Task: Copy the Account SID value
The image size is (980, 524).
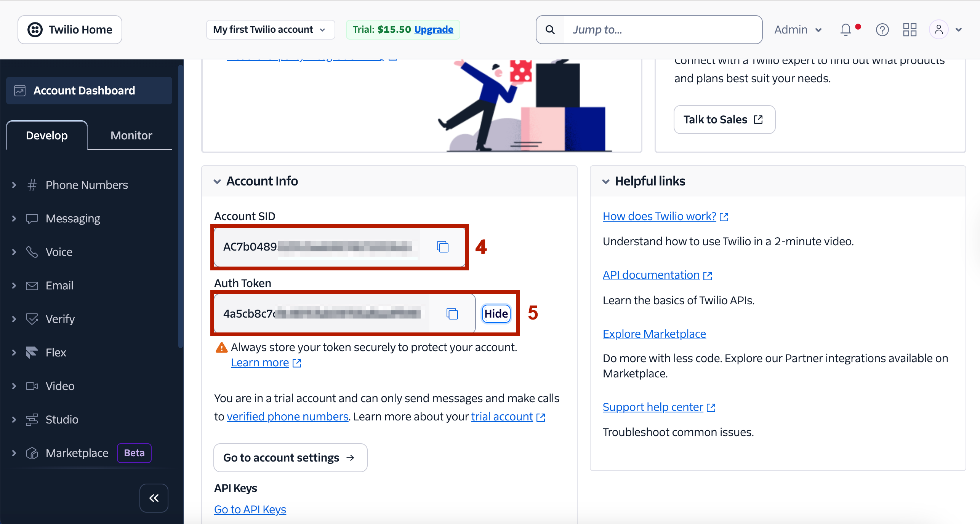Action: pos(442,247)
